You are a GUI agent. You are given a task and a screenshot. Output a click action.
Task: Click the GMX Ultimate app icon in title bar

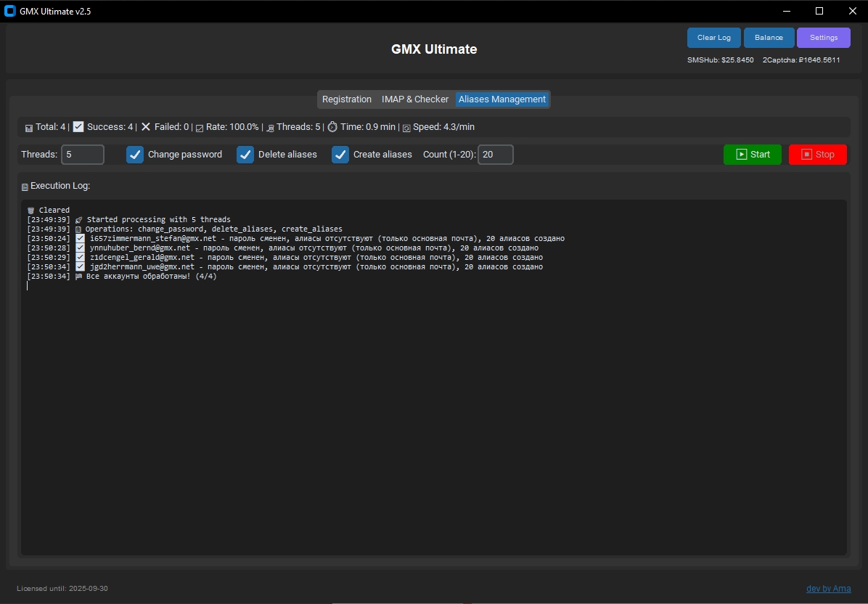10,11
